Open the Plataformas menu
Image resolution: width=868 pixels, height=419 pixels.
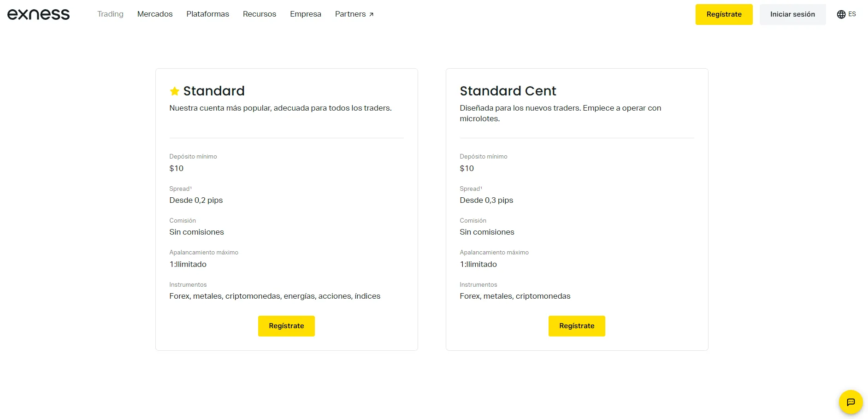pos(208,14)
